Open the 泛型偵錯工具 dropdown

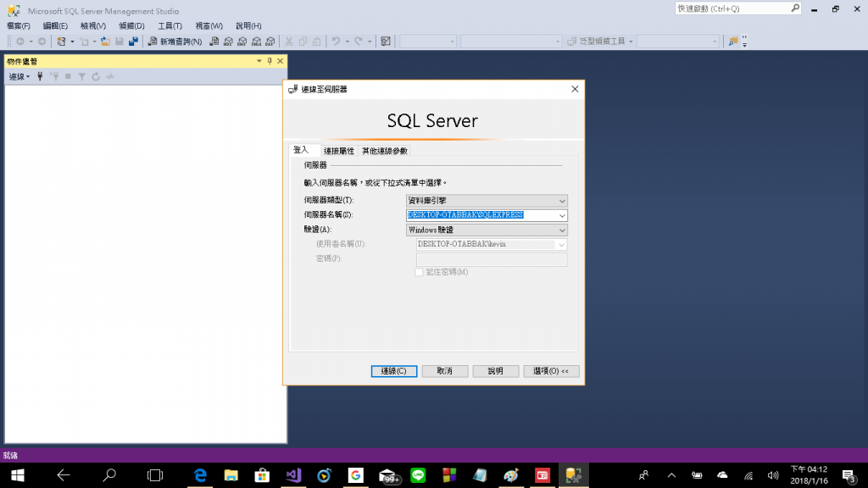click(x=631, y=42)
